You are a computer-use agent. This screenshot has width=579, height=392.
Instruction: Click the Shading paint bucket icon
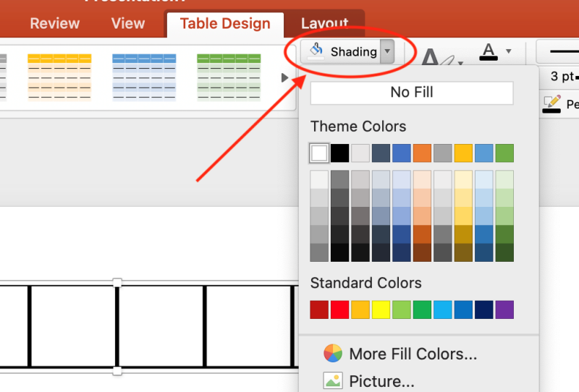pos(316,51)
